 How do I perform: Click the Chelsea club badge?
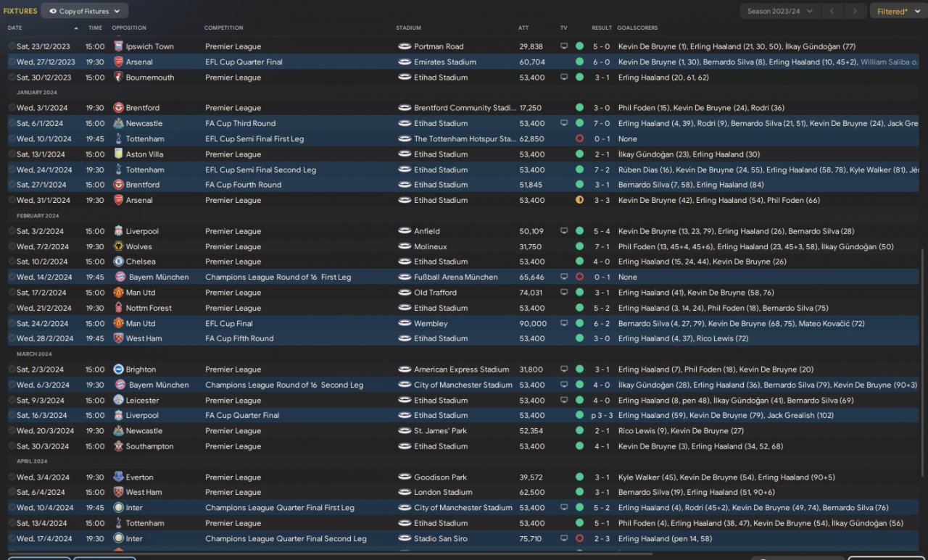tap(118, 262)
